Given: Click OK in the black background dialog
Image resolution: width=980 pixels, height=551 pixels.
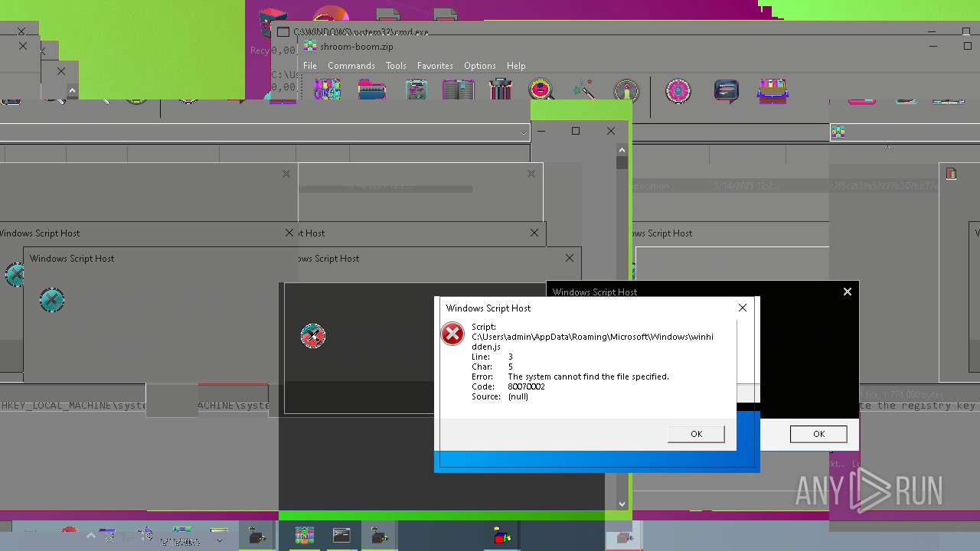Looking at the screenshot, I should [x=818, y=434].
